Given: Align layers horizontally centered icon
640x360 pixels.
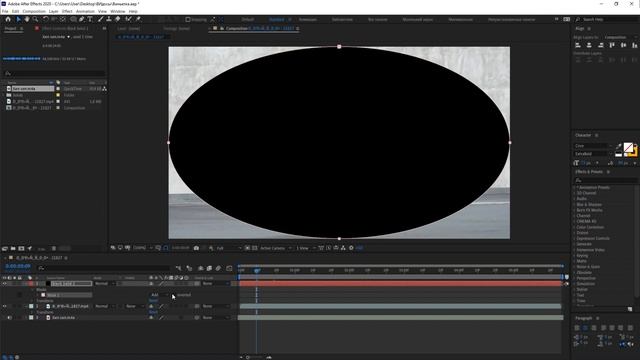Looking at the screenshot, I should [x=589, y=45].
